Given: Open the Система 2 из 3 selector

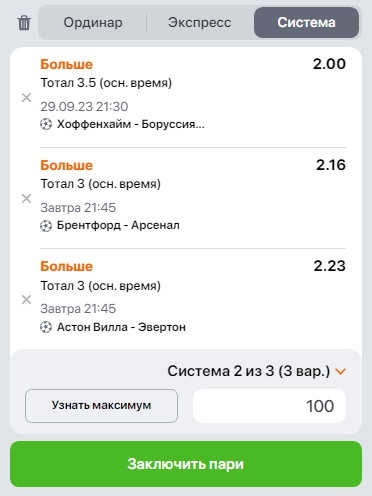Looking at the screenshot, I should point(249,371).
